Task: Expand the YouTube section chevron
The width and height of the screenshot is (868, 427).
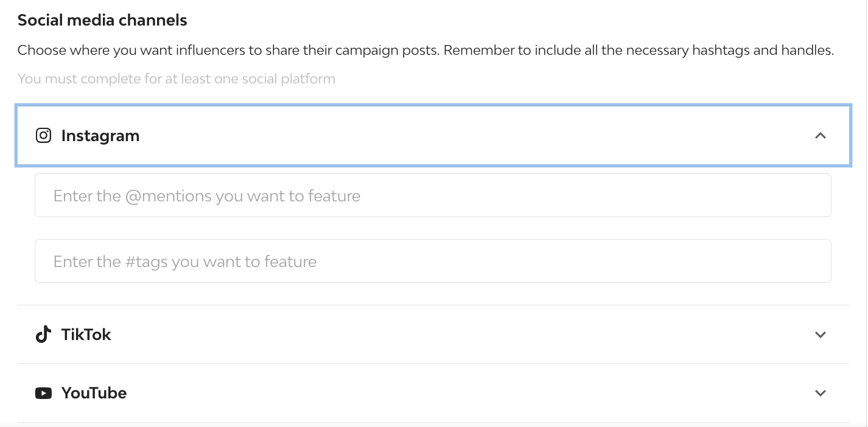Action: [820, 393]
